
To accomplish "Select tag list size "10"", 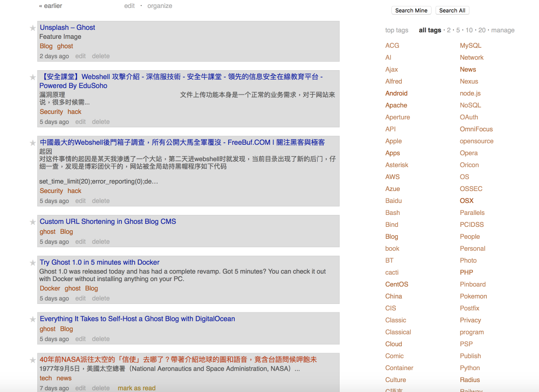I will [469, 30].
